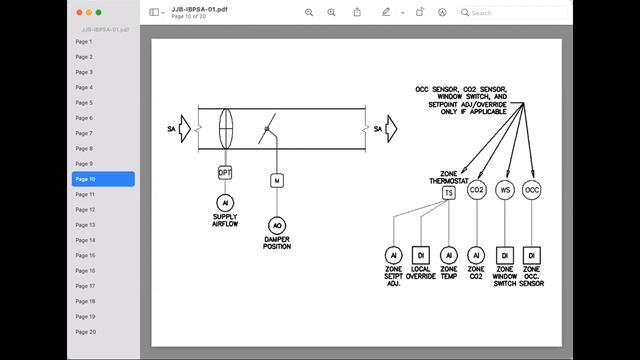Click the DPT box in diagram
640x360 pixels.
click(225, 173)
